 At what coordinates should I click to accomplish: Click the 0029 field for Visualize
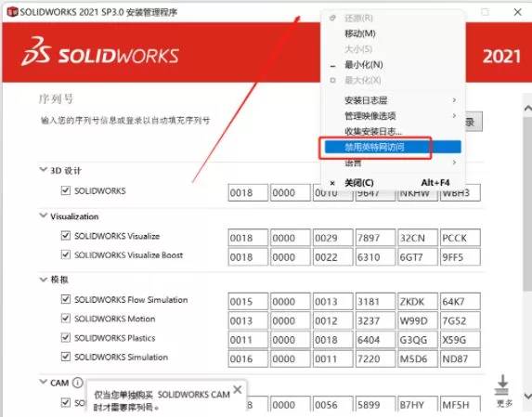tap(332, 238)
